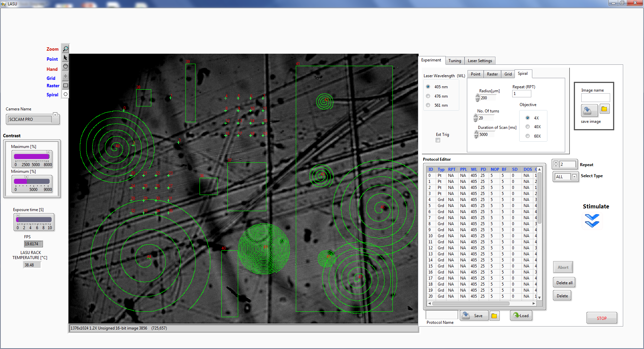Choose the Grid crosshair tool

(x=65, y=76)
